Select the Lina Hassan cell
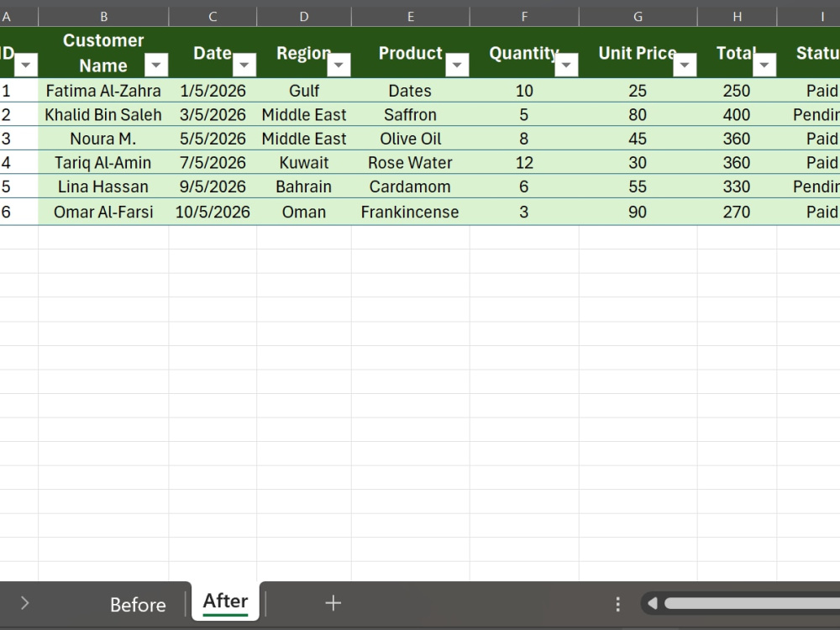This screenshot has height=630, width=840. pos(103,186)
